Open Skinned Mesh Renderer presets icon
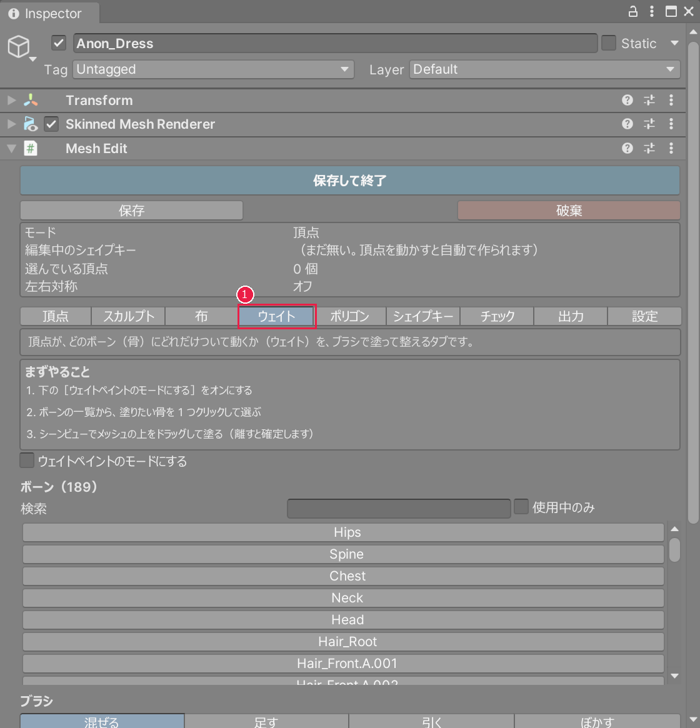Screen dimensions: 700x728 click(649, 124)
